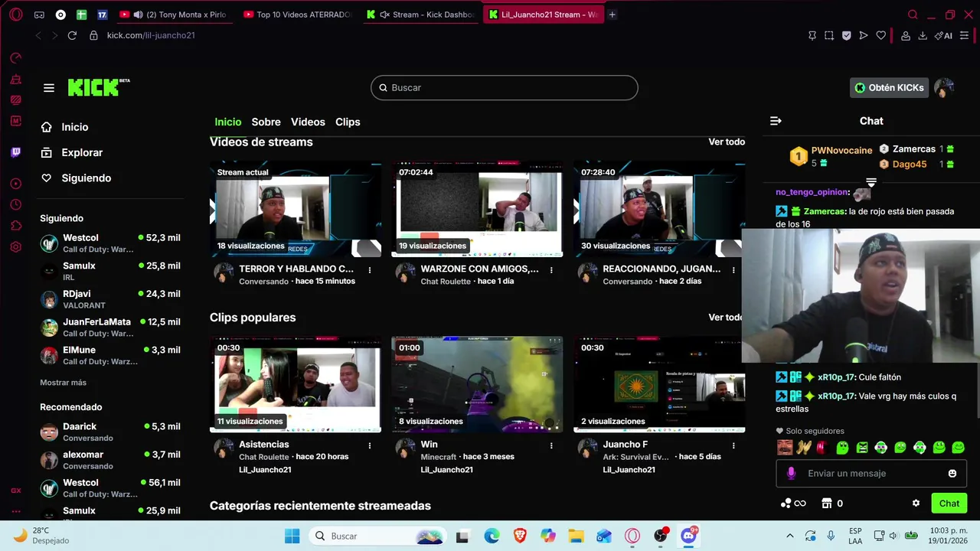Open Opera AI assistant button

tap(943, 35)
